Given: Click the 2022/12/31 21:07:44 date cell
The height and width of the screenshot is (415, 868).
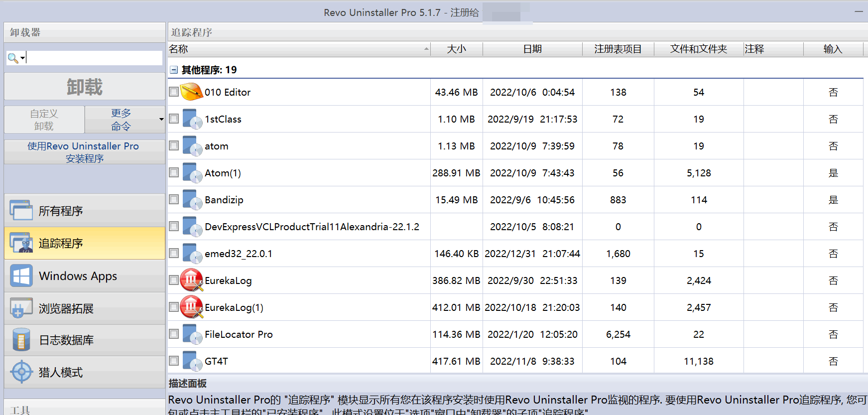Looking at the screenshot, I should click(532, 254).
